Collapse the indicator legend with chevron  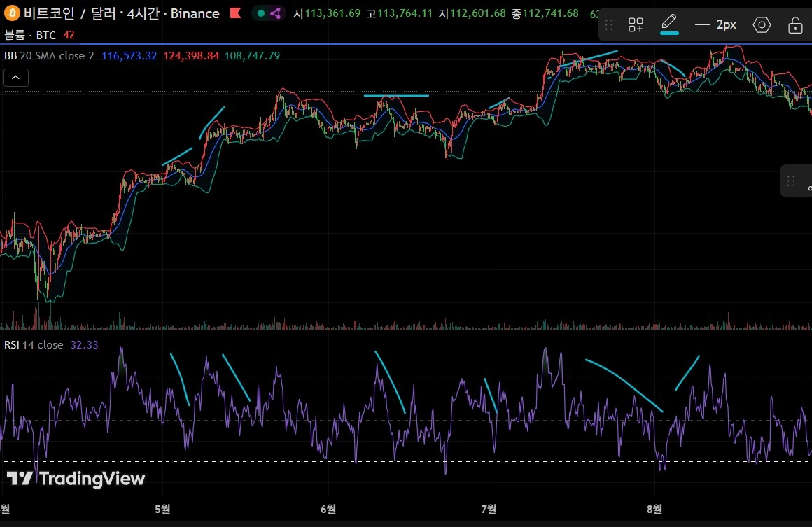[x=16, y=78]
